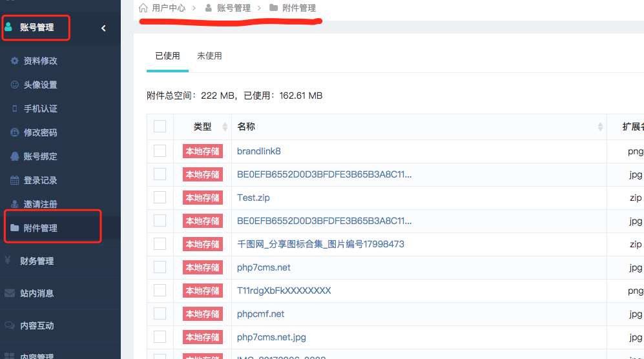Click the gear icon beside 资料修改
644x359 pixels.
click(x=14, y=61)
